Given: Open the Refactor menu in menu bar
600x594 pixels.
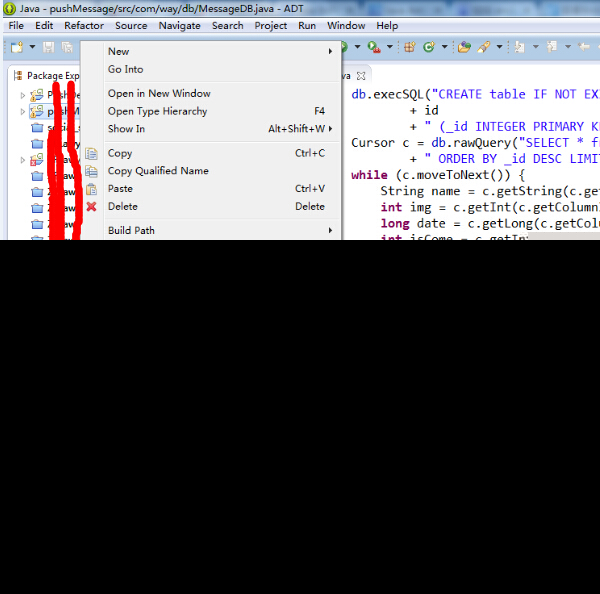Looking at the screenshot, I should tap(84, 26).
